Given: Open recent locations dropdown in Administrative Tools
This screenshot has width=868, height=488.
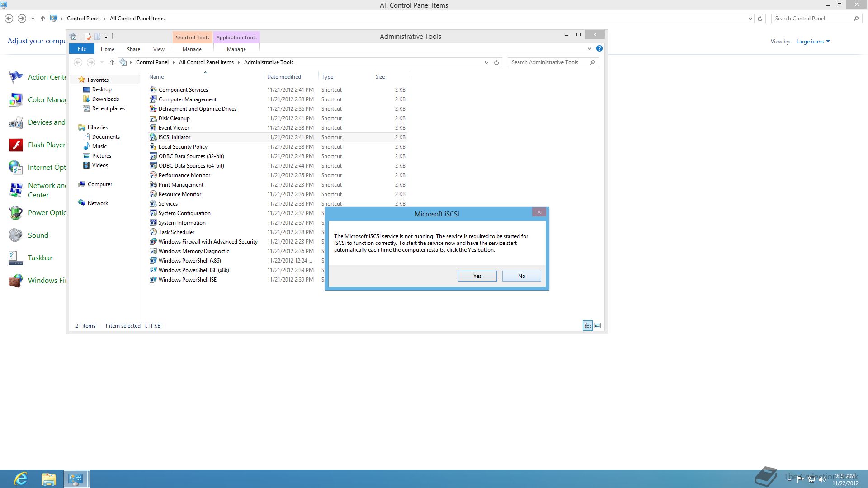Looking at the screenshot, I should pos(102,62).
